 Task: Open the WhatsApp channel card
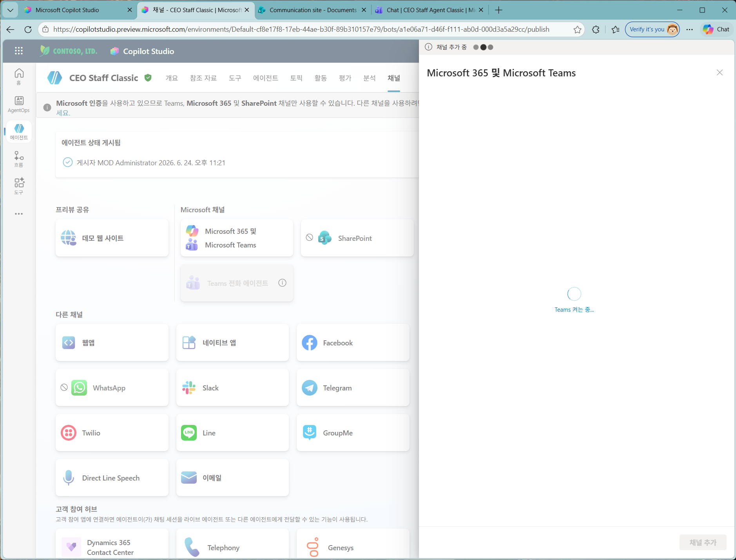click(112, 388)
